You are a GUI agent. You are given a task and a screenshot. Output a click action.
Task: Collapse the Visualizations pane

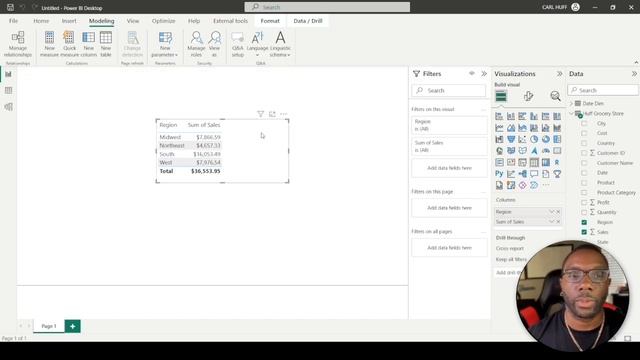559,73
